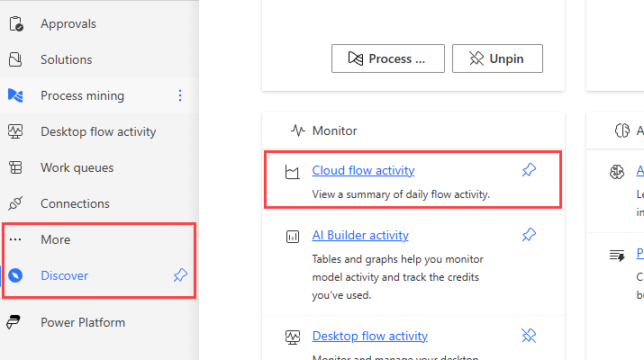This screenshot has width=644, height=360.
Task: Click the Work queues sidebar icon
Action: click(x=15, y=168)
